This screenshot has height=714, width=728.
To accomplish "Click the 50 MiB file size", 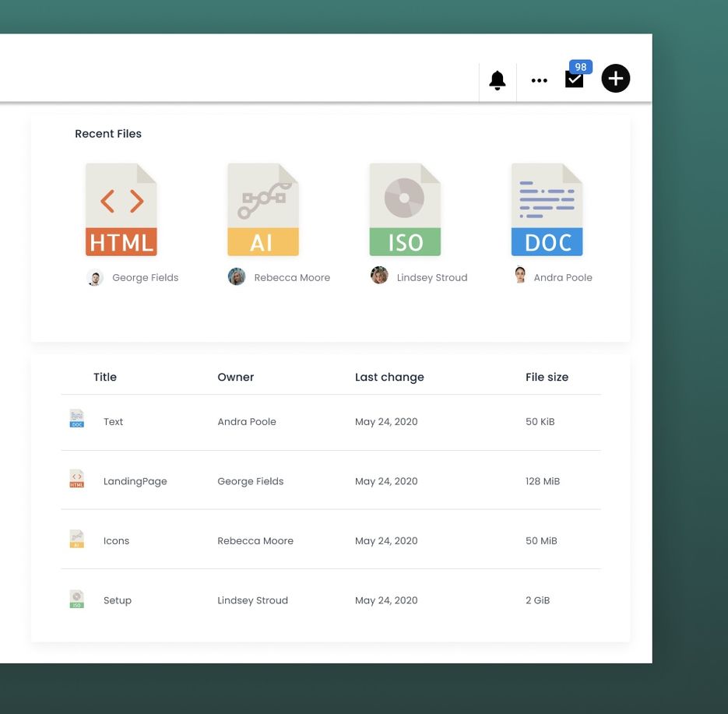I will 541,541.
